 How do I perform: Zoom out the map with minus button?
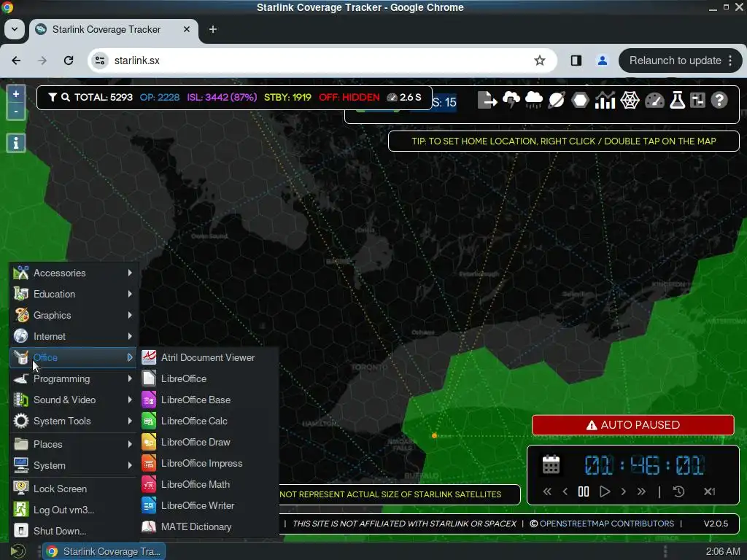tap(16, 112)
